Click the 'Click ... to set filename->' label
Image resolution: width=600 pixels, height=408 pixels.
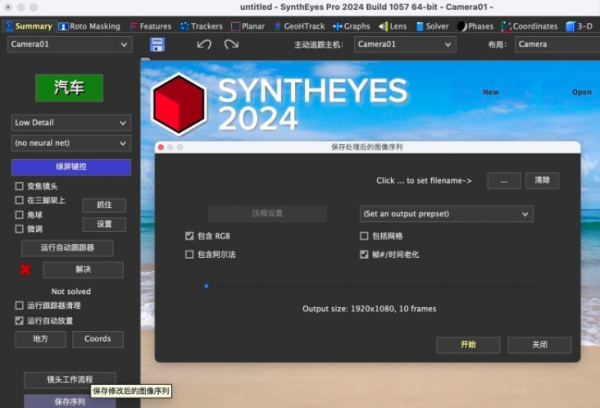click(424, 181)
